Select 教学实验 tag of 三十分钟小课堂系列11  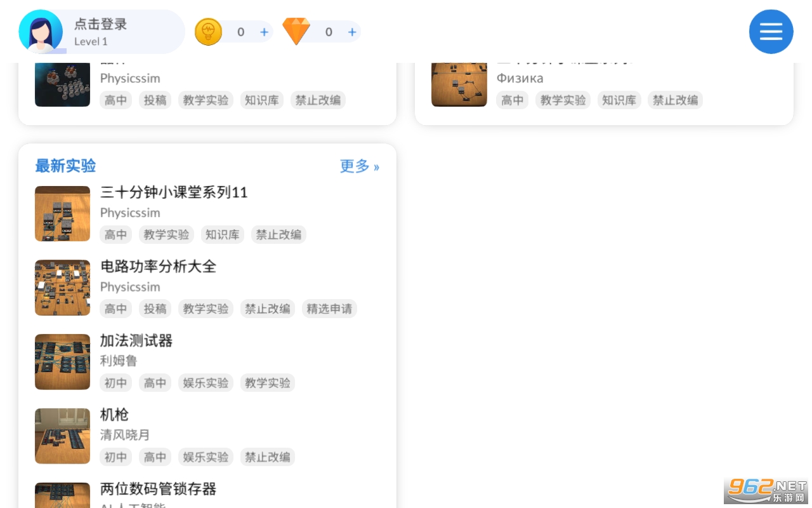click(x=166, y=235)
